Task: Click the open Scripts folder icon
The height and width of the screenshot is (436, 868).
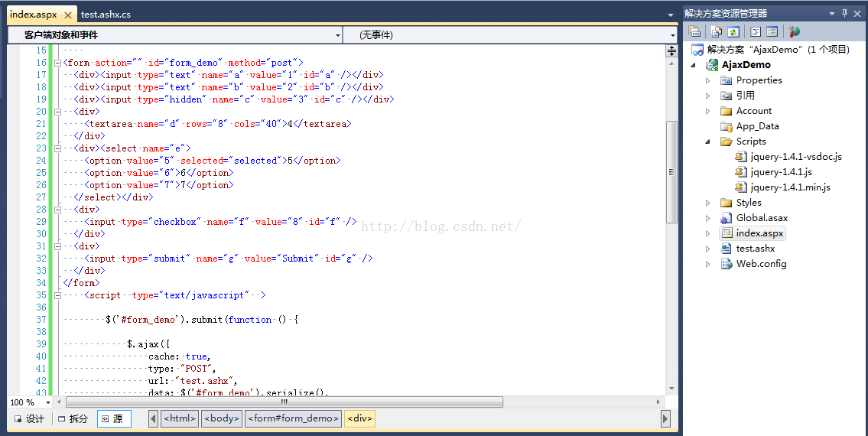Action: tap(727, 142)
